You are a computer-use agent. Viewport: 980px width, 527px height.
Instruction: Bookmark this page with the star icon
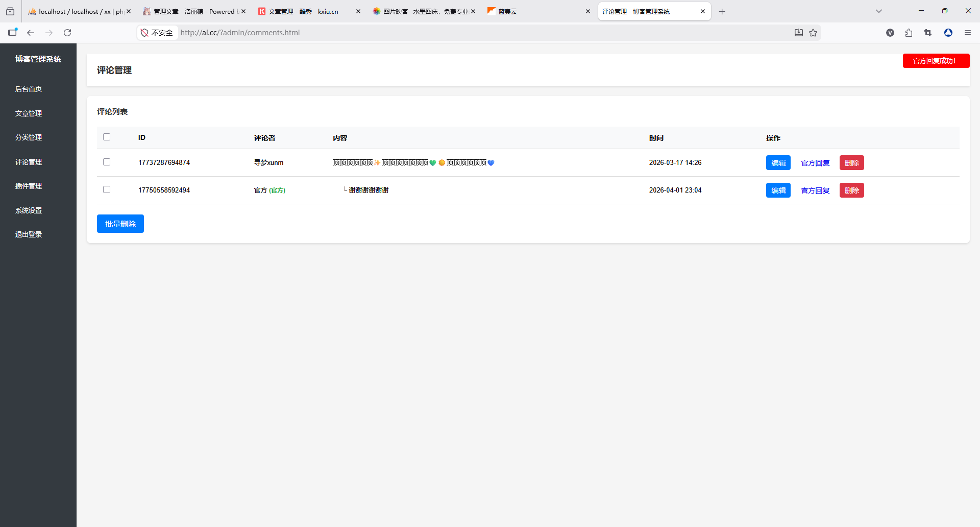pyautogui.click(x=813, y=33)
